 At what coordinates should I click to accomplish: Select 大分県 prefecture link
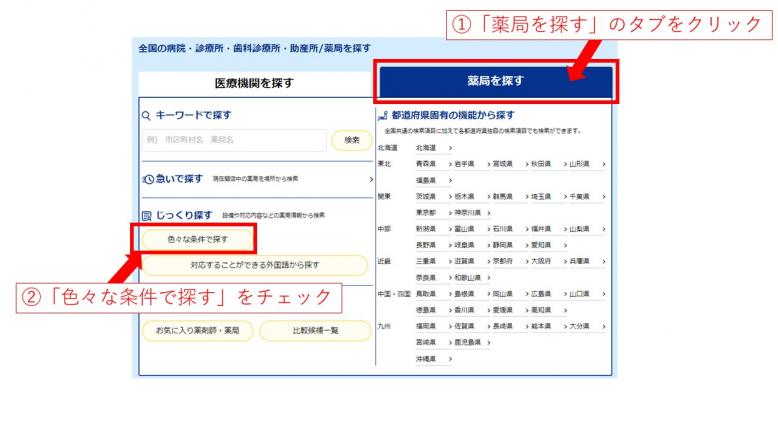pyautogui.click(x=587, y=326)
